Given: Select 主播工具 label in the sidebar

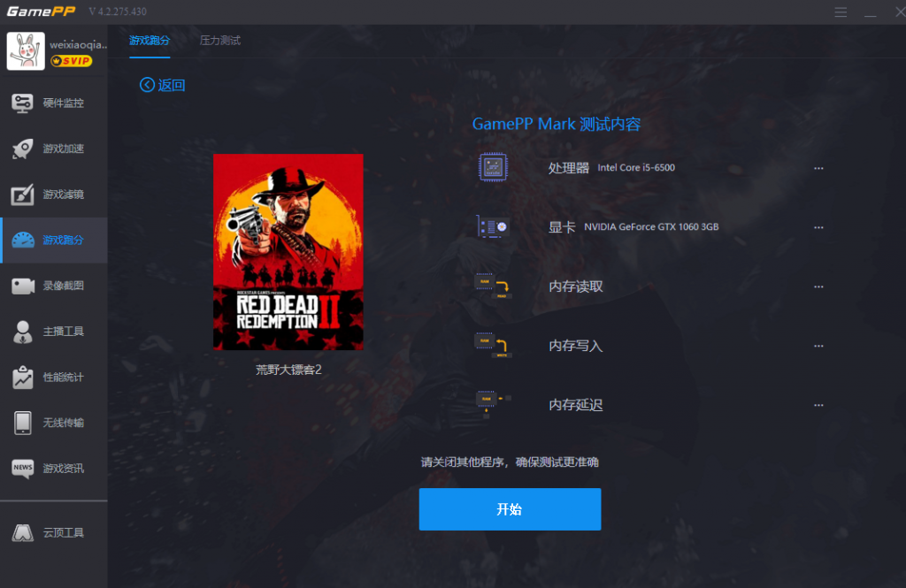Looking at the screenshot, I should [x=64, y=332].
